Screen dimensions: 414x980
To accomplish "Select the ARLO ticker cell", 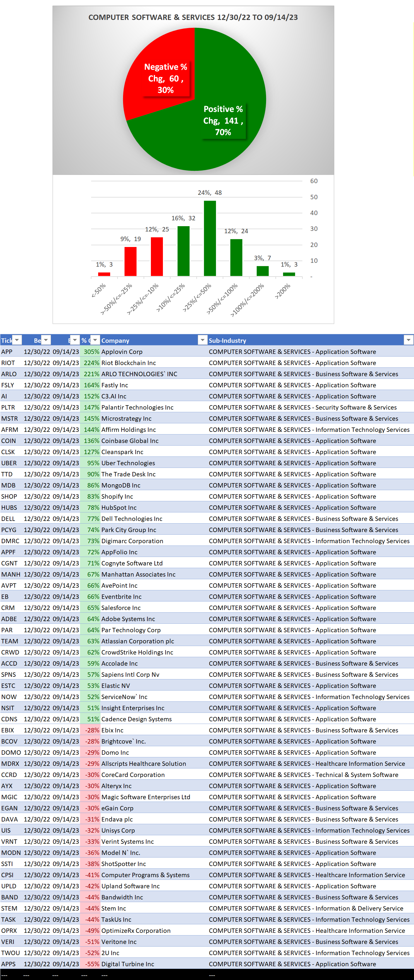I will [x=11, y=374].
